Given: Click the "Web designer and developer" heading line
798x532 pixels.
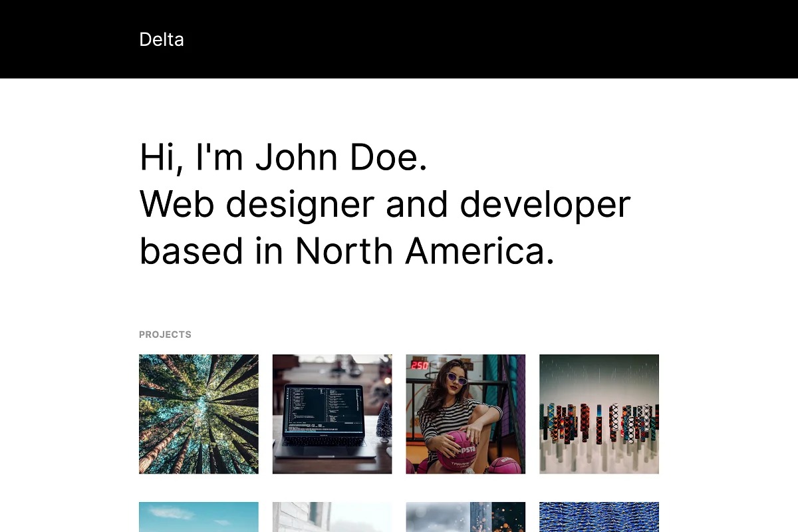Looking at the screenshot, I should pyautogui.click(x=384, y=204).
